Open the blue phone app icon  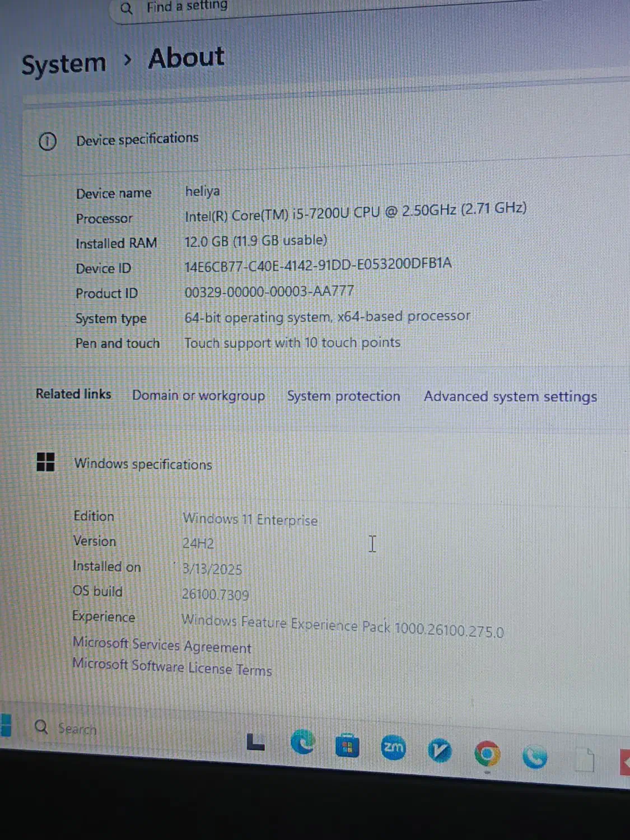tap(535, 757)
